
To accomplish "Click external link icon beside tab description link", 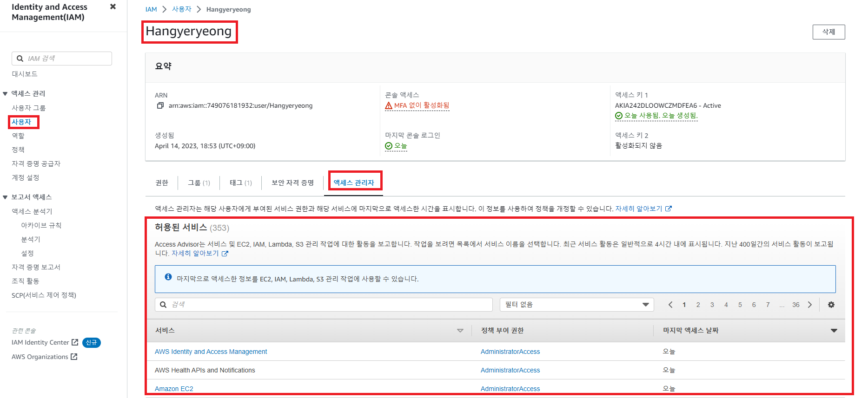I will (669, 209).
